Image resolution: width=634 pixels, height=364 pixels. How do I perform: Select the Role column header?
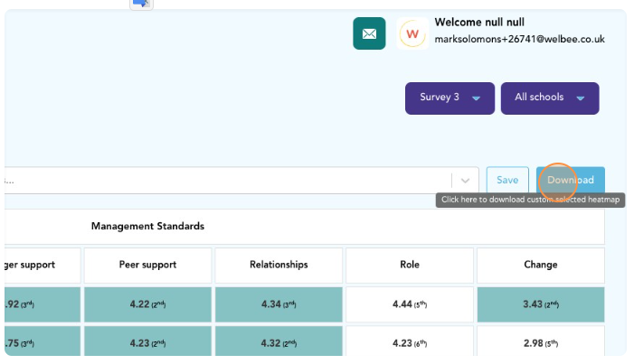click(410, 265)
